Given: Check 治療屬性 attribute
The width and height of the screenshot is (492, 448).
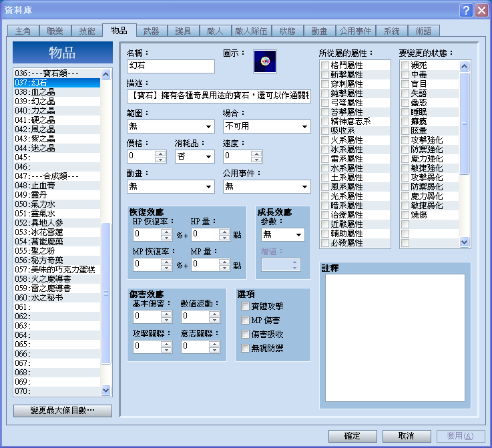Looking at the screenshot, I should 325,215.
